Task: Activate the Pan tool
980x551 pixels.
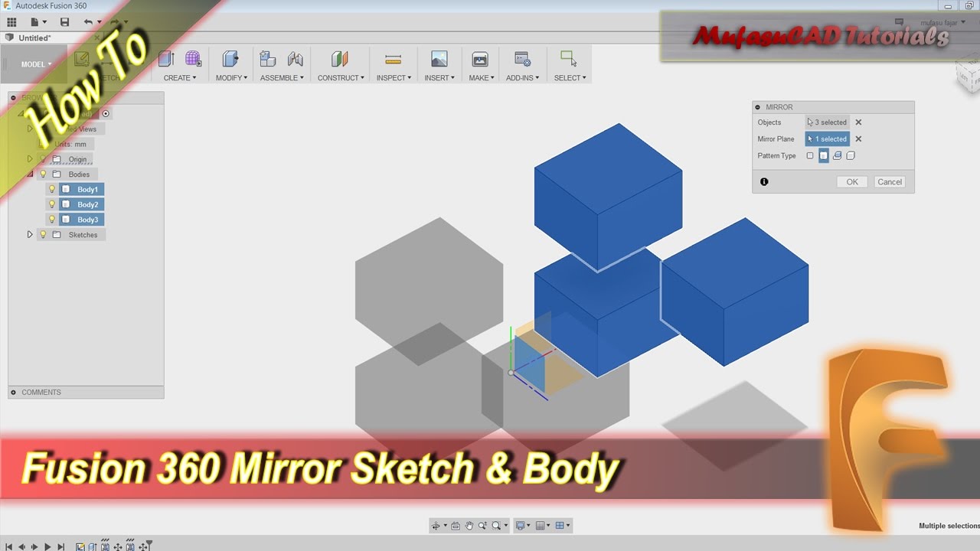Action: (469, 525)
